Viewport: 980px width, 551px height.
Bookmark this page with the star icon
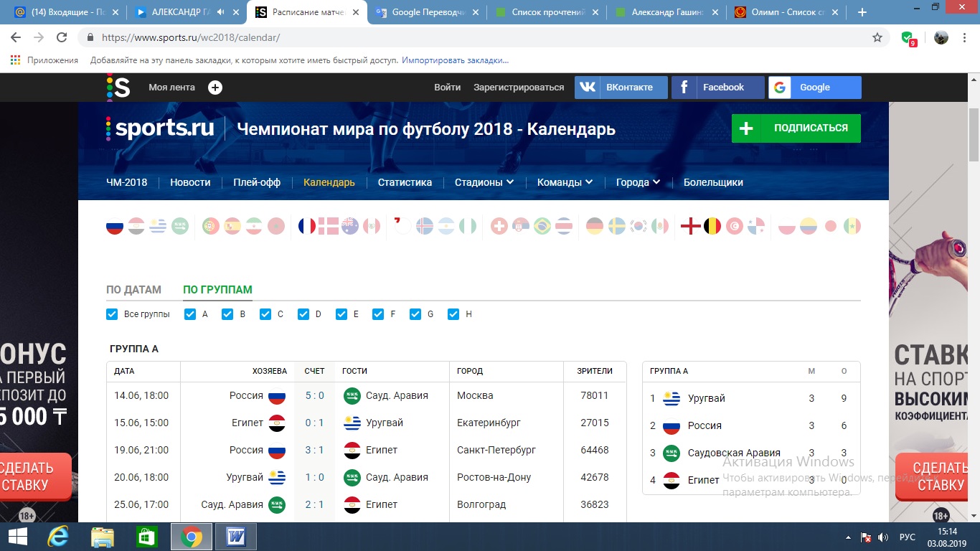point(877,38)
